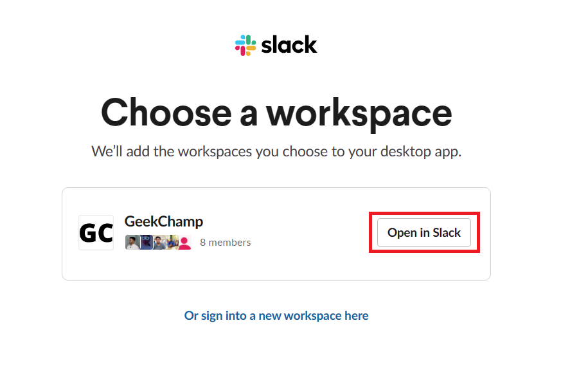Open GeekChamp workspace in Slack

click(x=423, y=232)
